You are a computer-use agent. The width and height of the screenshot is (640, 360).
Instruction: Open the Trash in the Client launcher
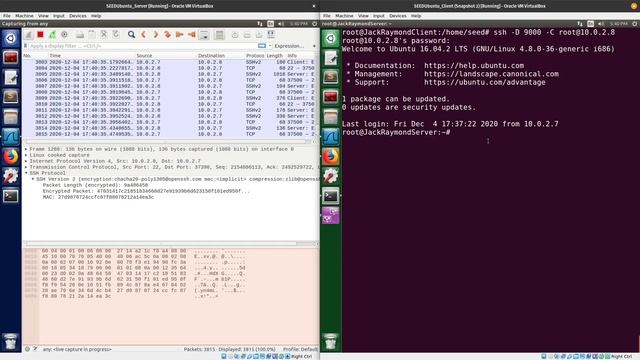pyautogui.click(x=331, y=342)
